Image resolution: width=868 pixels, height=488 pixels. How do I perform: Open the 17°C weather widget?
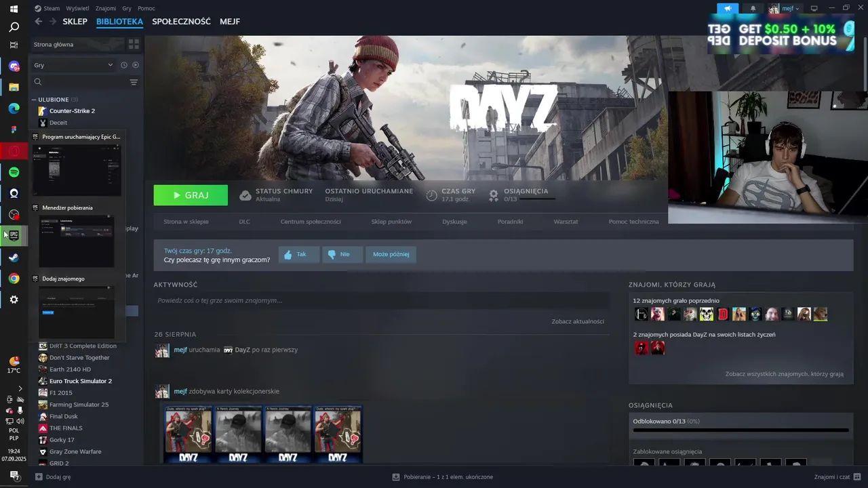point(14,365)
